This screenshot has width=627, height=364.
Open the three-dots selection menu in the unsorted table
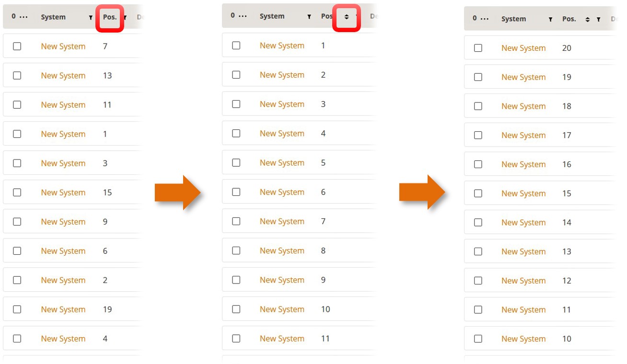coord(23,17)
